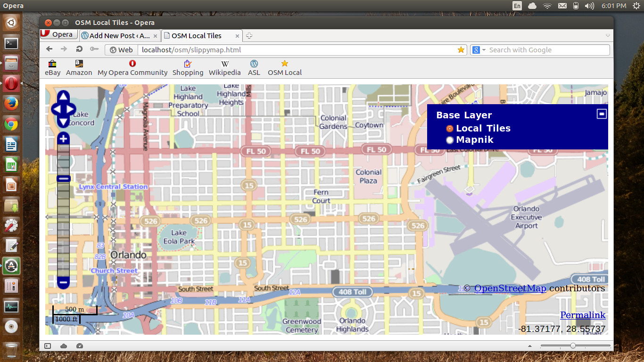Open the OSM Local bookmark

(x=285, y=68)
